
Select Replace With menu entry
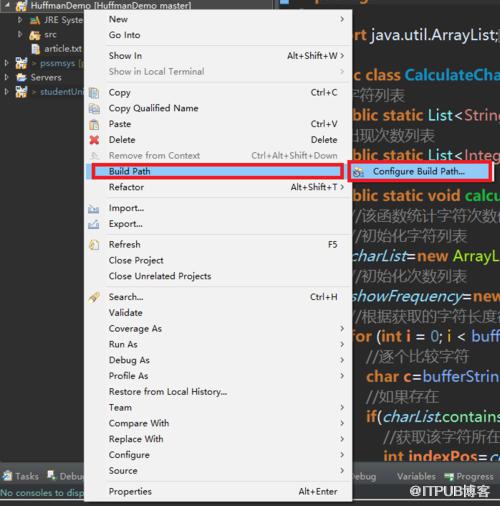pyautogui.click(x=219, y=439)
